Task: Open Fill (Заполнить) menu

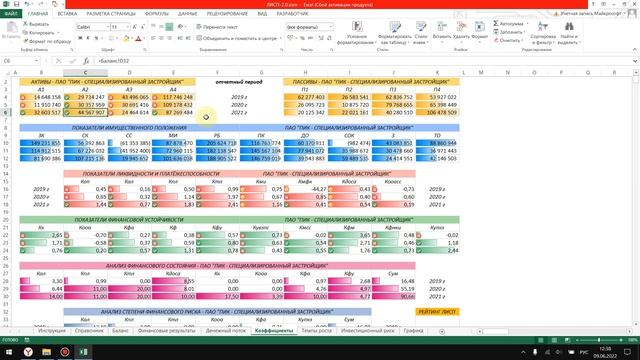Action: coord(509,32)
